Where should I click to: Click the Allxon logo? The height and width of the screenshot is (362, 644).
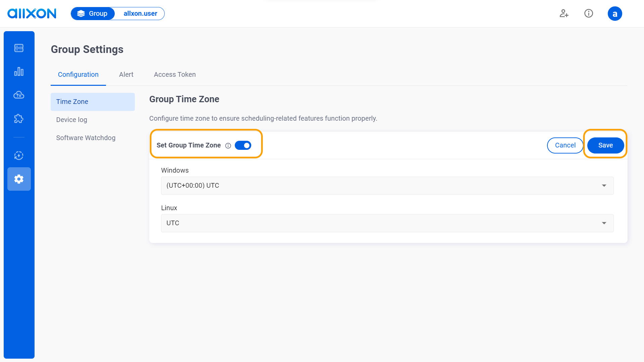pyautogui.click(x=32, y=13)
